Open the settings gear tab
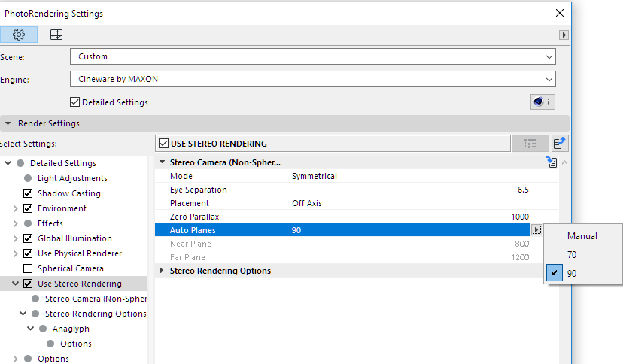Image resolution: width=623 pixels, height=364 pixels. [x=19, y=35]
